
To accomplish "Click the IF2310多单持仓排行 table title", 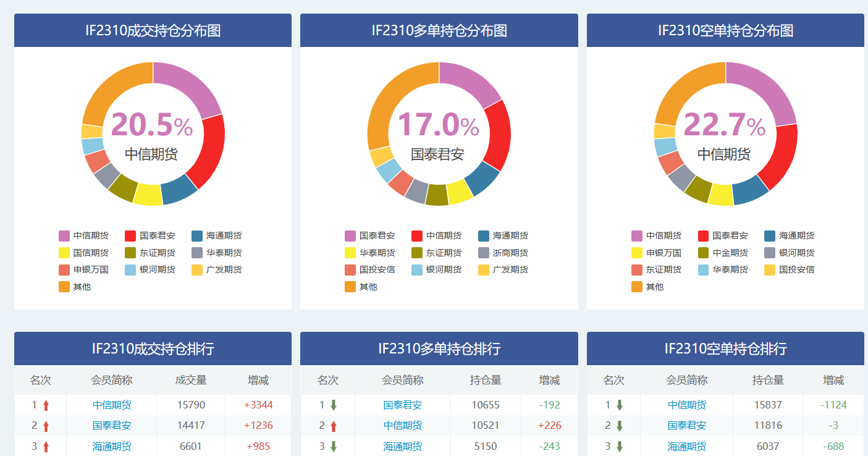I will pyautogui.click(x=439, y=348).
